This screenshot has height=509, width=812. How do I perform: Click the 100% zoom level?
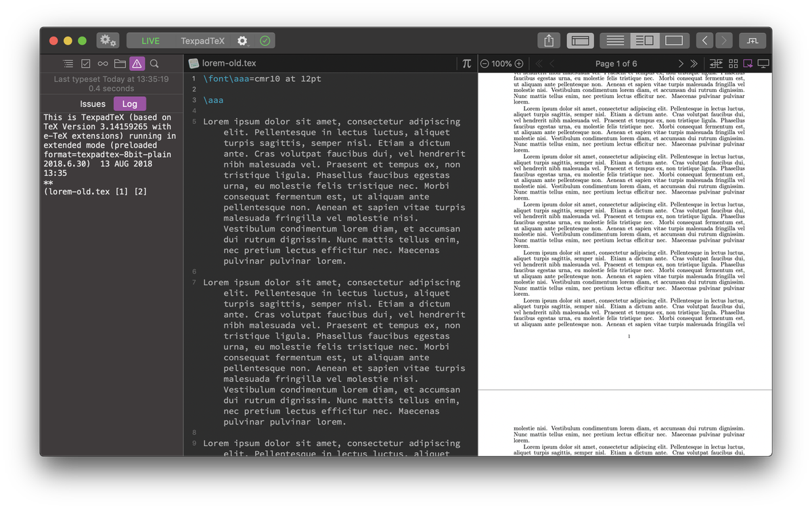501,64
